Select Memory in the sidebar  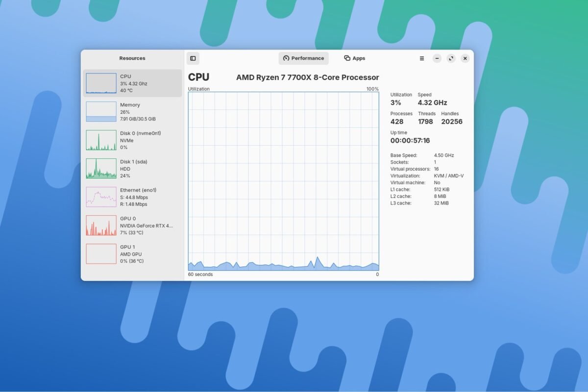point(132,112)
